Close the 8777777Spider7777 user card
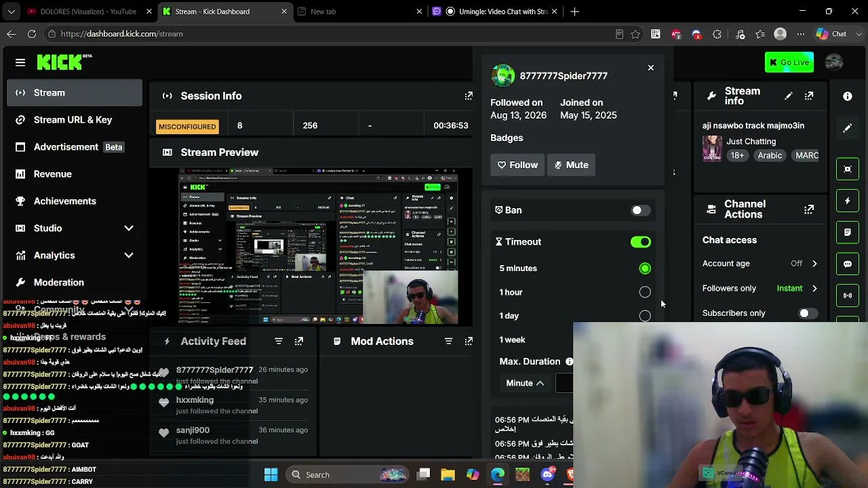This screenshot has width=868, height=488. point(651,68)
